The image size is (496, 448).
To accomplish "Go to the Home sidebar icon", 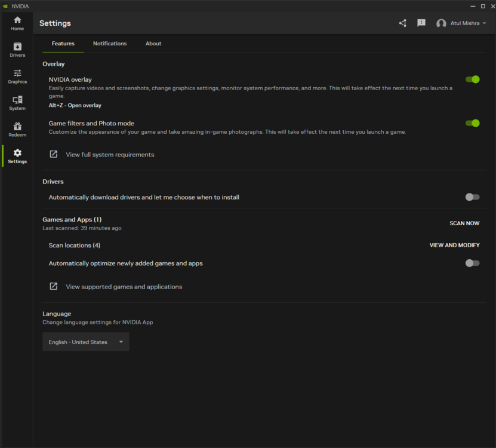I will coord(17,23).
